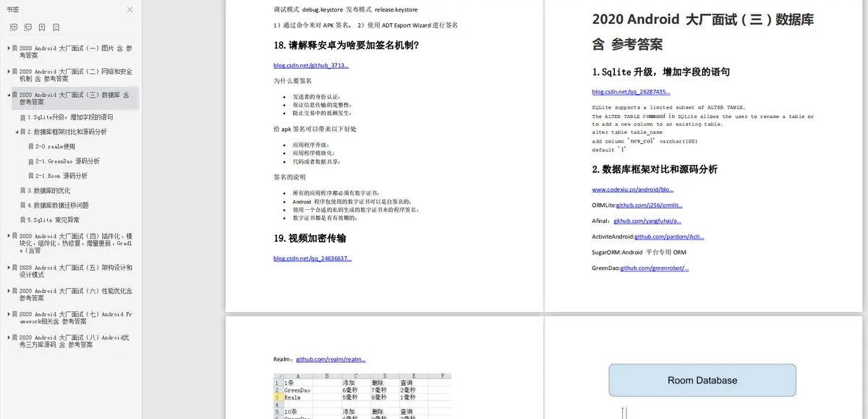Open bookmark 大厂面试（六）性能优化含参考答案
The width and height of the screenshot is (868, 419).
(76, 295)
